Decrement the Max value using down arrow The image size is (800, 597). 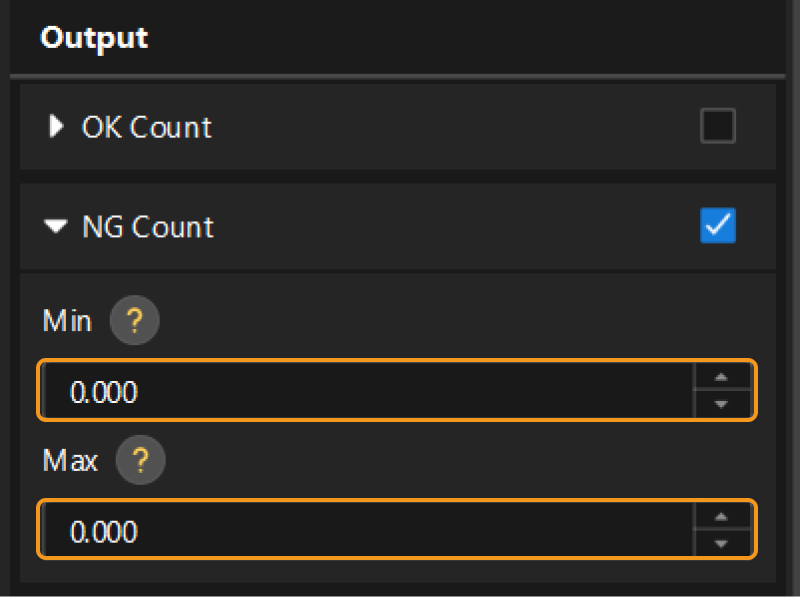click(x=719, y=543)
